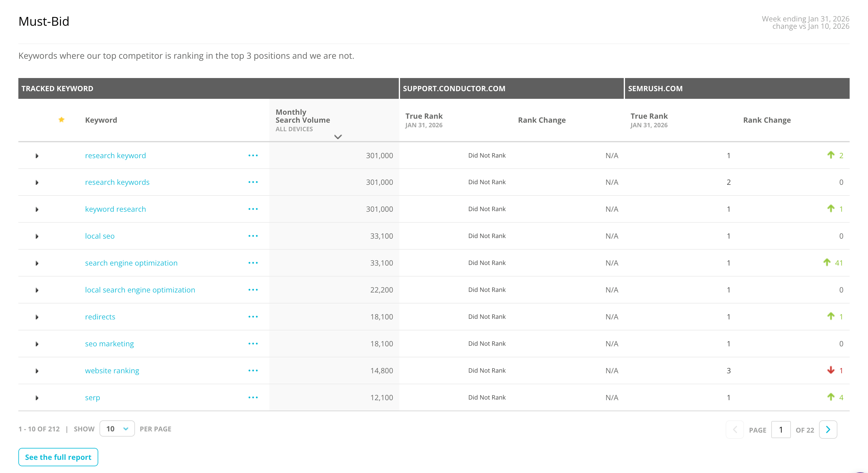Open more options for search engine optimization
Image resolution: width=868 pixels, height=473 pixels.
pyautogui.click(x=253, y=263)
